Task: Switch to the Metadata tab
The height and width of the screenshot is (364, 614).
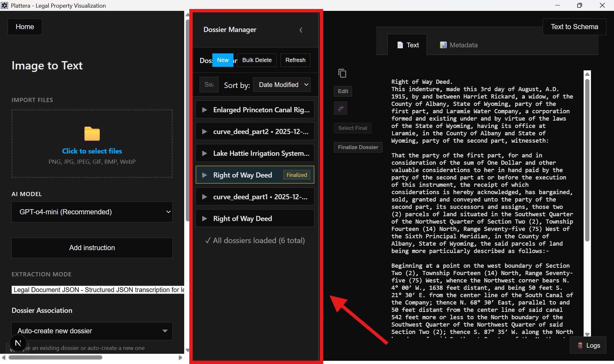Action: point(459,45)
